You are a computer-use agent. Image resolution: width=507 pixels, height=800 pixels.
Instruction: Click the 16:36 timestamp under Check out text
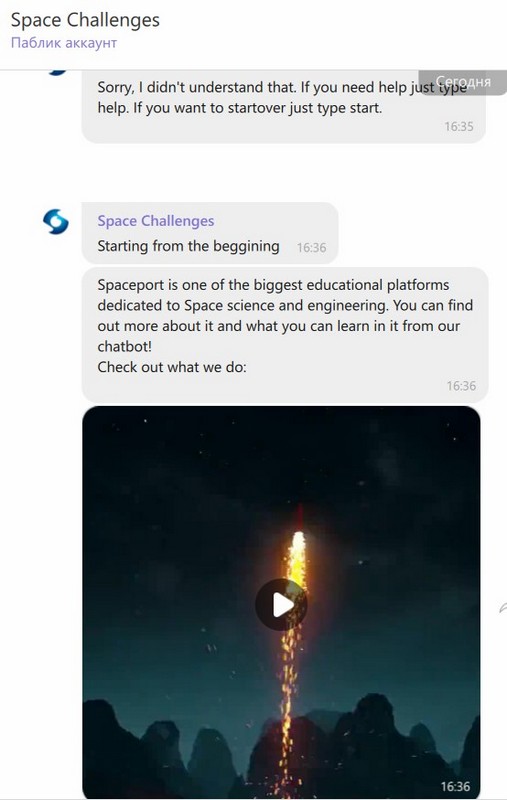coord(461,386)
